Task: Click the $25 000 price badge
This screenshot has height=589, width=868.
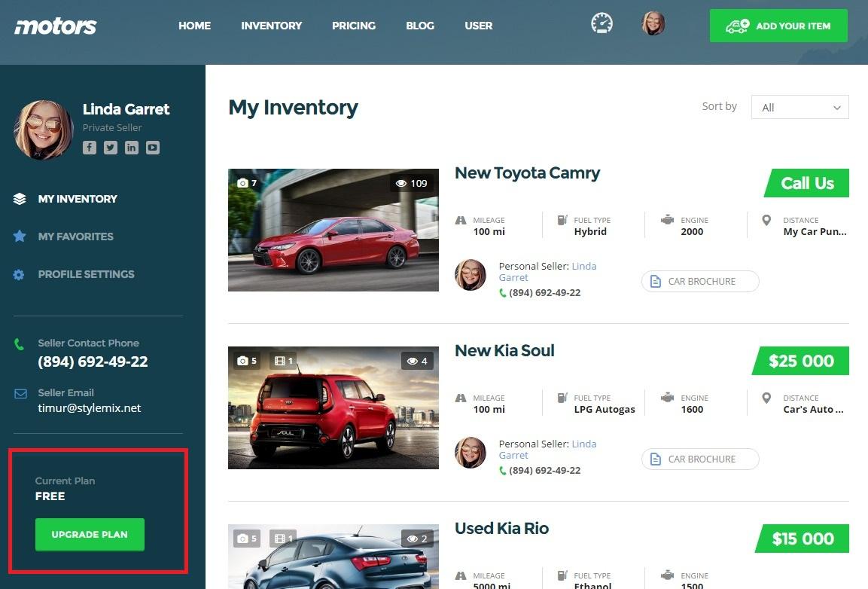Action: [800, 361]
